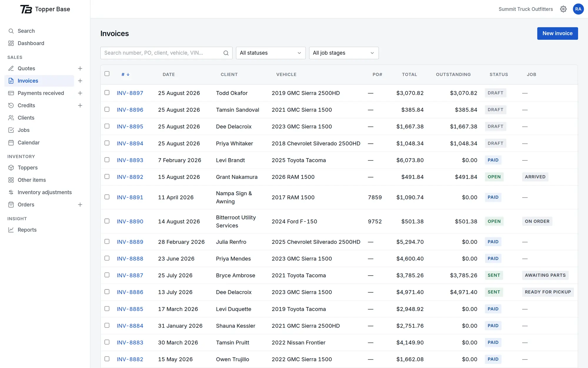588x368 pixels.
Task: Open invoice INV-8889 link
Action: click(130, 242)
